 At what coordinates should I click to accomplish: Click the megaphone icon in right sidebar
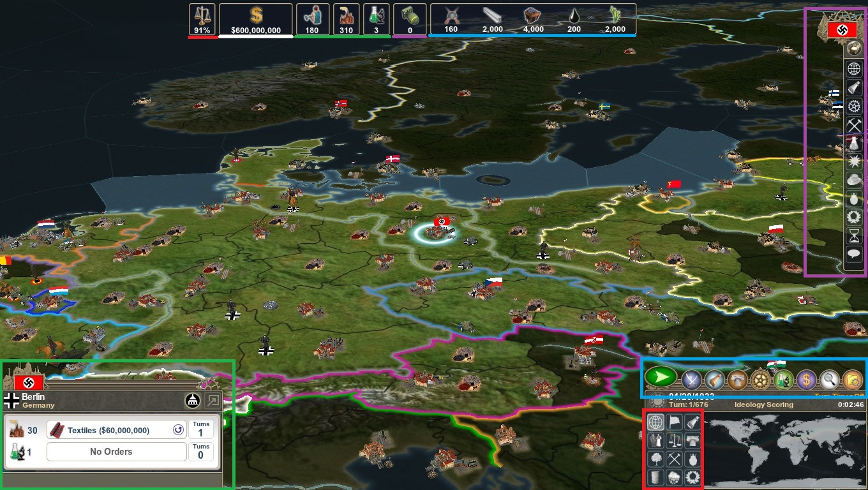pos(854,87)
